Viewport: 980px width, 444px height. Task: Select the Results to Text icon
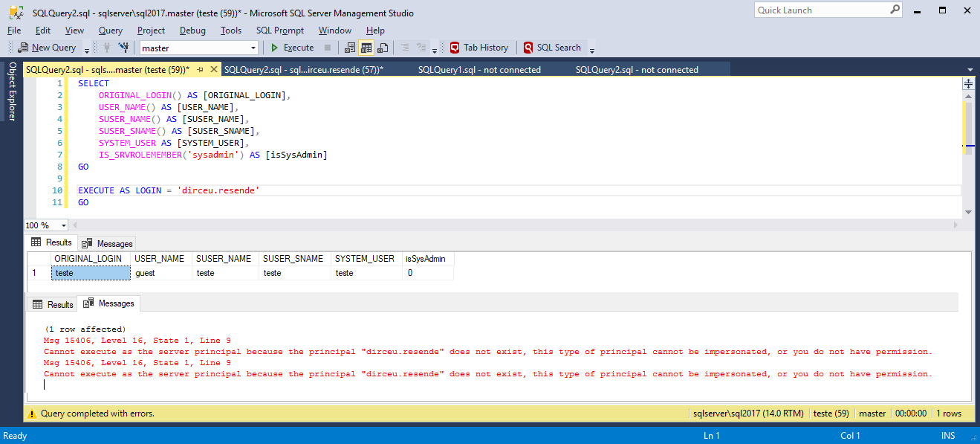[x=348, y=48]
